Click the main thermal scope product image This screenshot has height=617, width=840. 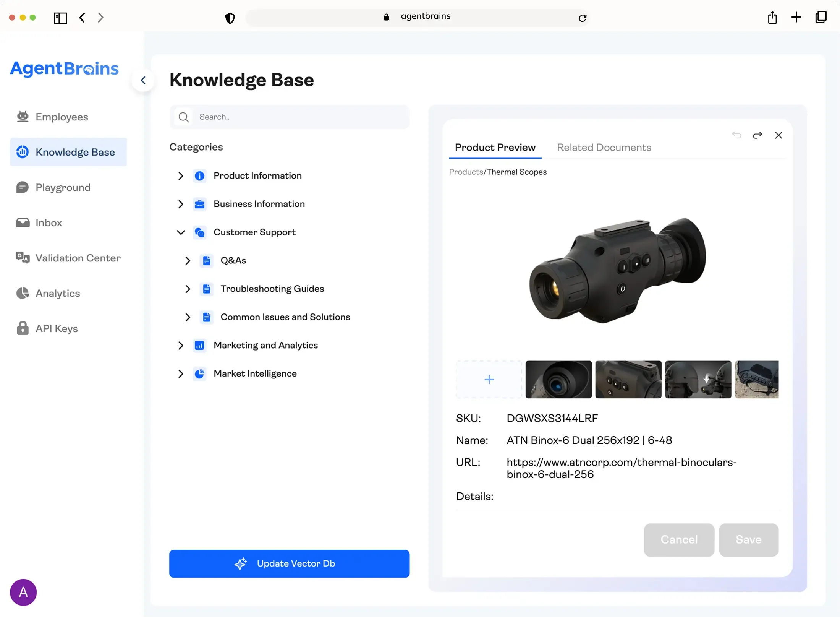(617, 271)
